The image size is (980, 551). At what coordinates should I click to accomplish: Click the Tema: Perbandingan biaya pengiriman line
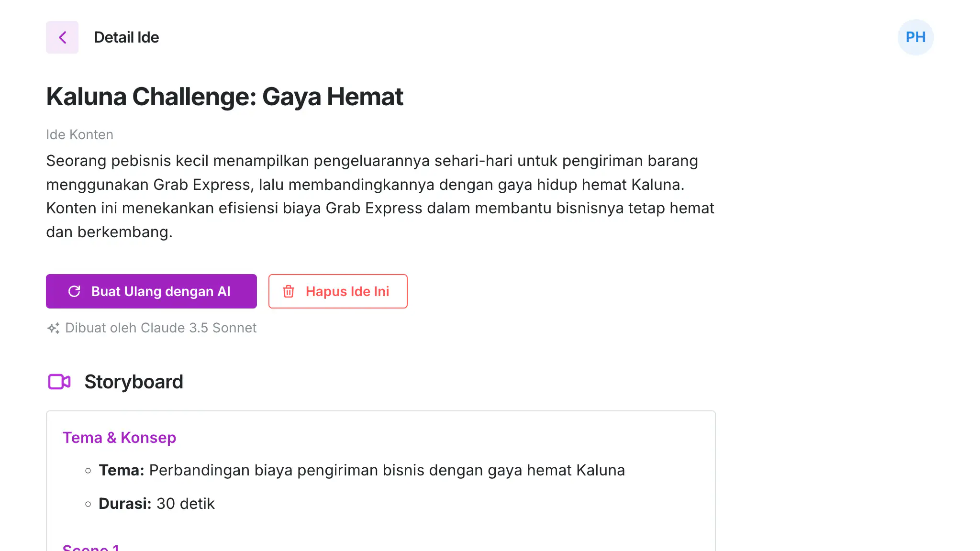point(362,470)
